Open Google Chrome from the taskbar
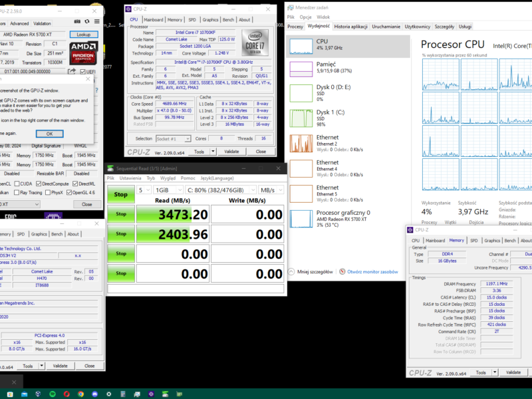The image size is (532, 399). 80,394
